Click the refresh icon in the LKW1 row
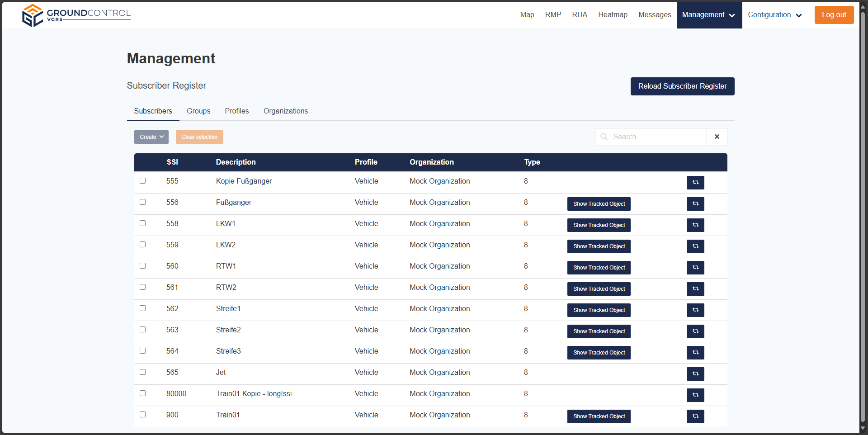Image resolution: width=868 pixels, height=435 pixels. pyautogui.click(x=695, y=225)
